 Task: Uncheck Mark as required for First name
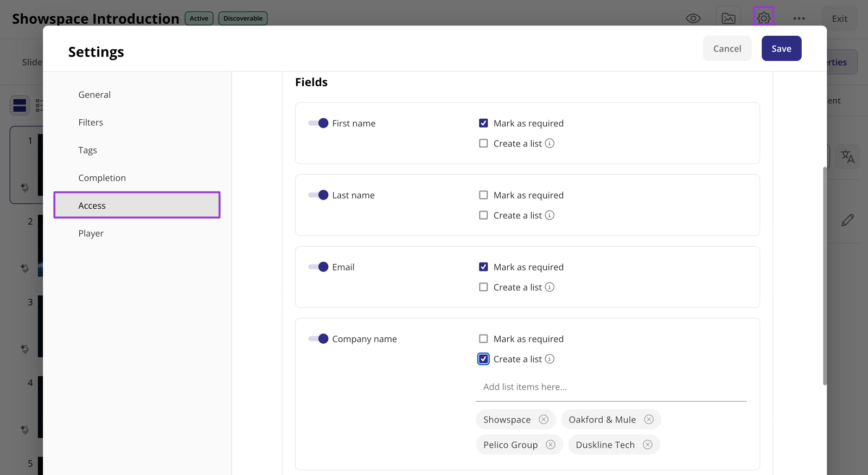click(x=483, y=123)
